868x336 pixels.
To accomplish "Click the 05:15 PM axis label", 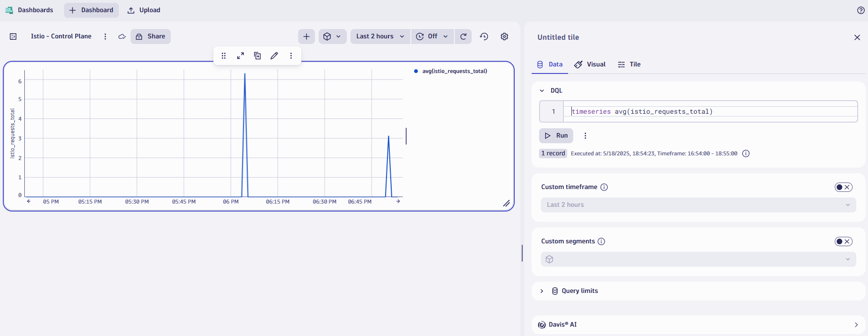I will 90,202.
